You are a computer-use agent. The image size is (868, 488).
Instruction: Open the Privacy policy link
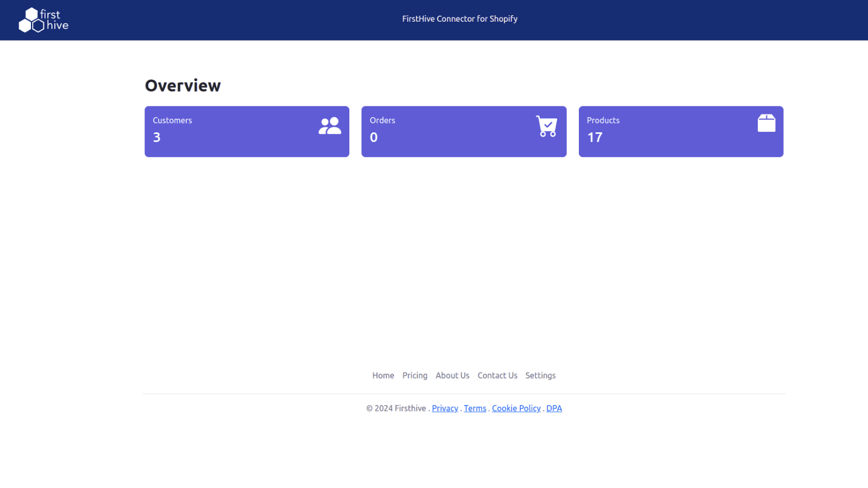coord(445,408)
